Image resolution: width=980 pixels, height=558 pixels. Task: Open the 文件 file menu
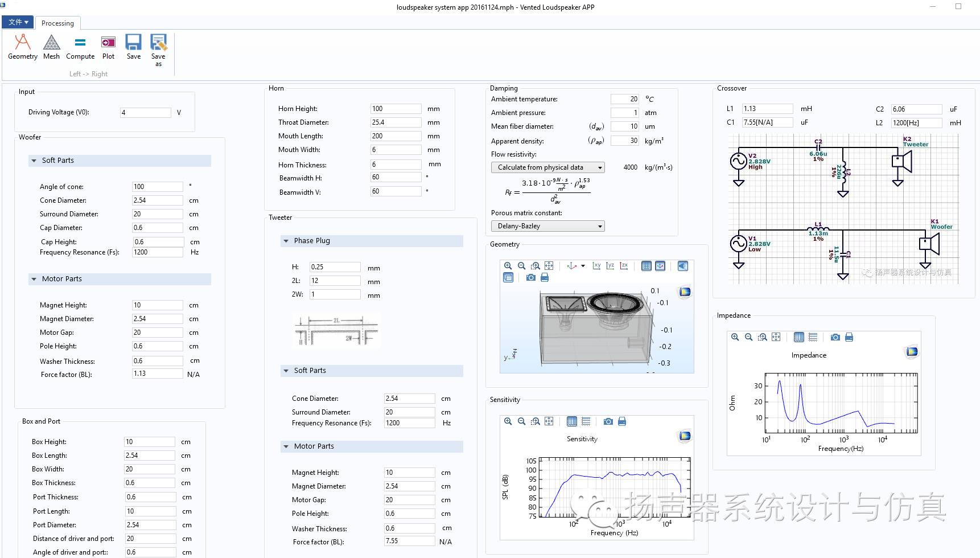[x=18, y=22]
